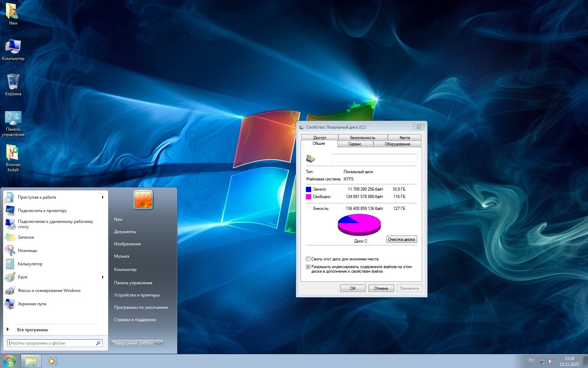Enable 'Сжать этот диск' checkbox
Image resolution: width=588 pixels, height=368 pixels.
[308, 259]
